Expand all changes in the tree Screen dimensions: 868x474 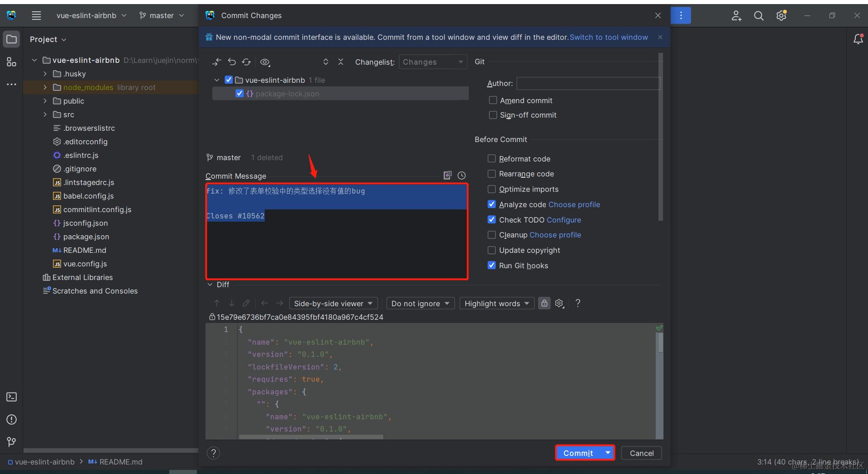326,62
